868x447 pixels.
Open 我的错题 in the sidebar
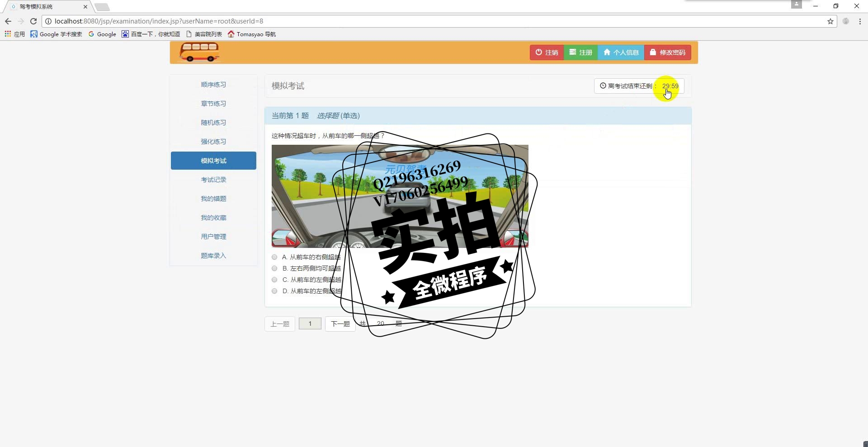point(213,199)
